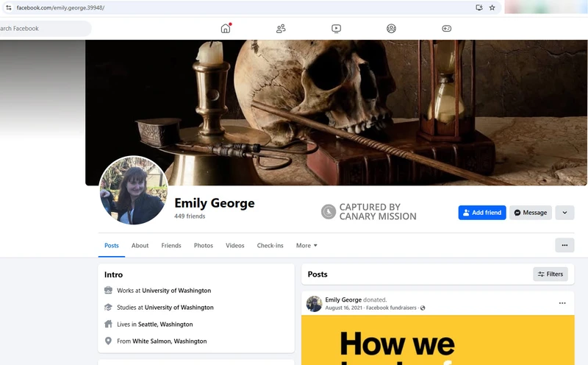Open the profile tabs three-dot menu
The image size is (588, 365).
pyautogui.click(x=564, y=245)
